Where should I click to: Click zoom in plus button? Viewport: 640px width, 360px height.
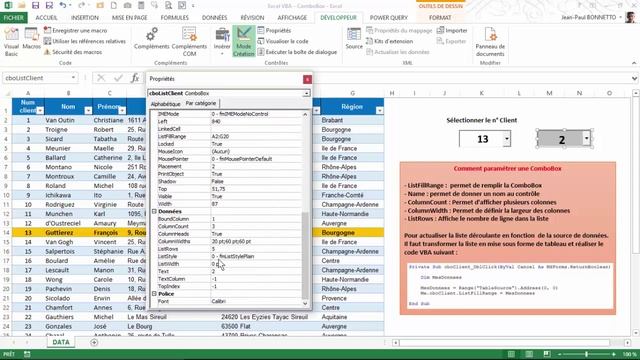[613, 354]
